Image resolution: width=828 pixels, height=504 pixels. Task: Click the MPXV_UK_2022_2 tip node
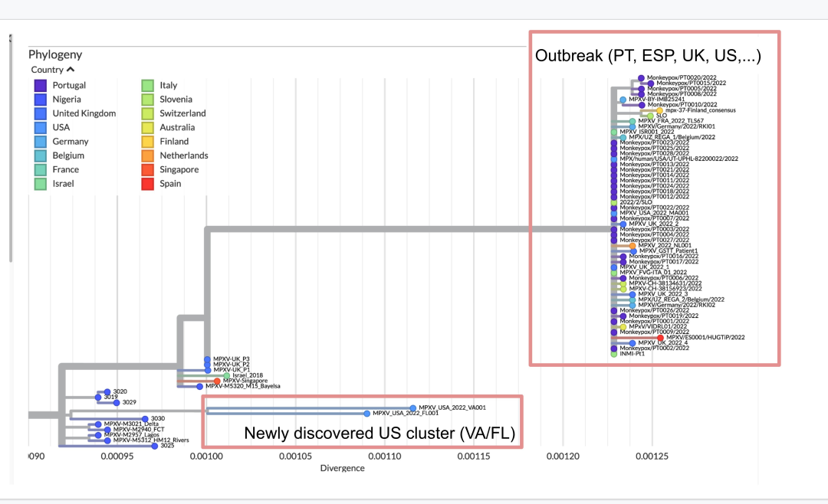coord(623,224)
